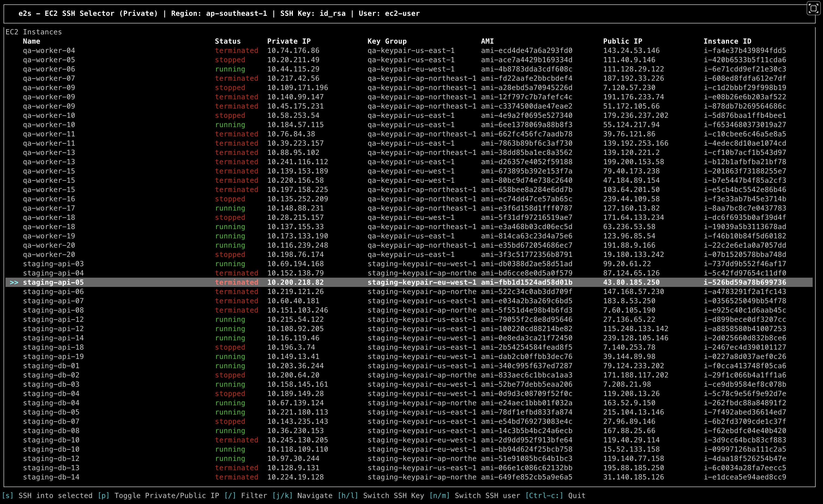The width and height of the screenshot is (823, 504).
Task: Click the fullscreen icon at top right
Action: point(813,8)
